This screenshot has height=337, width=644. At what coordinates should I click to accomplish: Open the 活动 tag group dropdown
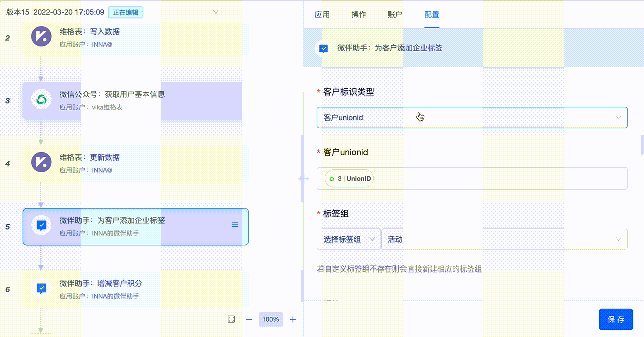[504, 239]
